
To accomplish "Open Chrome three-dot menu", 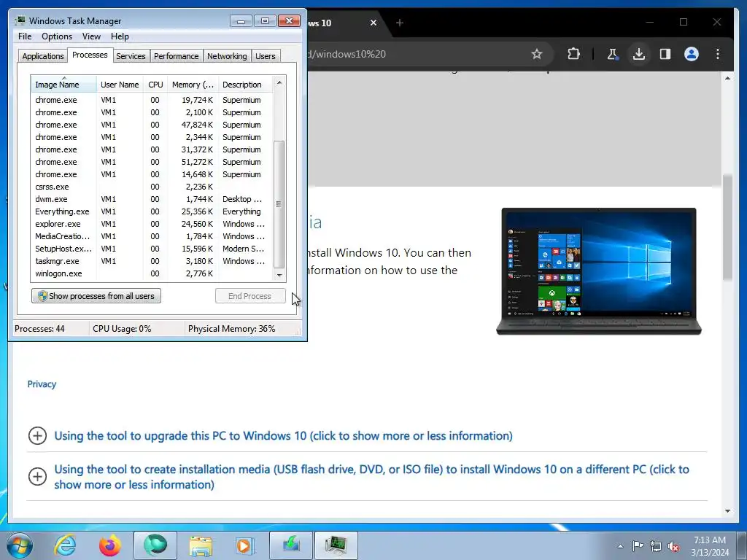I will pyautogui.click(x=718, y=54).
